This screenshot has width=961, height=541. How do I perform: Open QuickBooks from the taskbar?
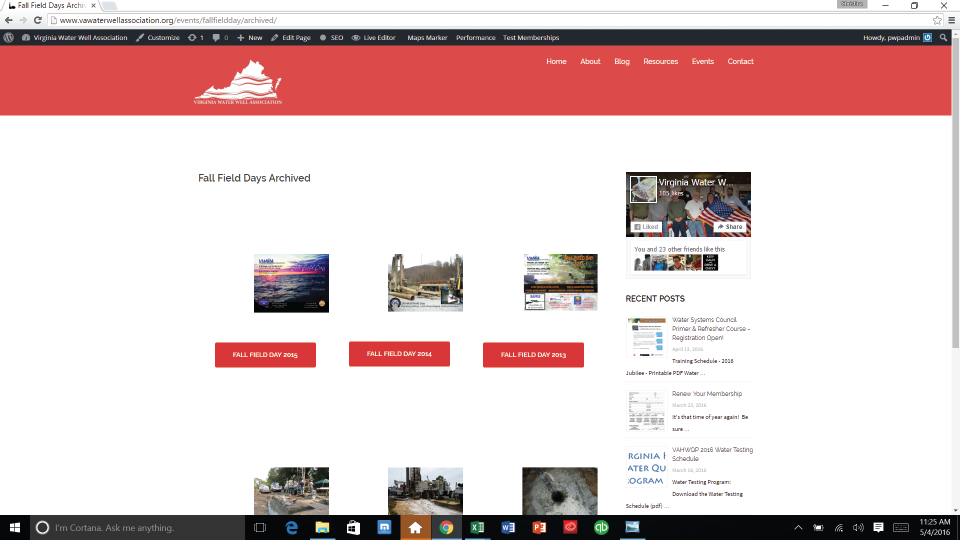(x=601, y=528)
